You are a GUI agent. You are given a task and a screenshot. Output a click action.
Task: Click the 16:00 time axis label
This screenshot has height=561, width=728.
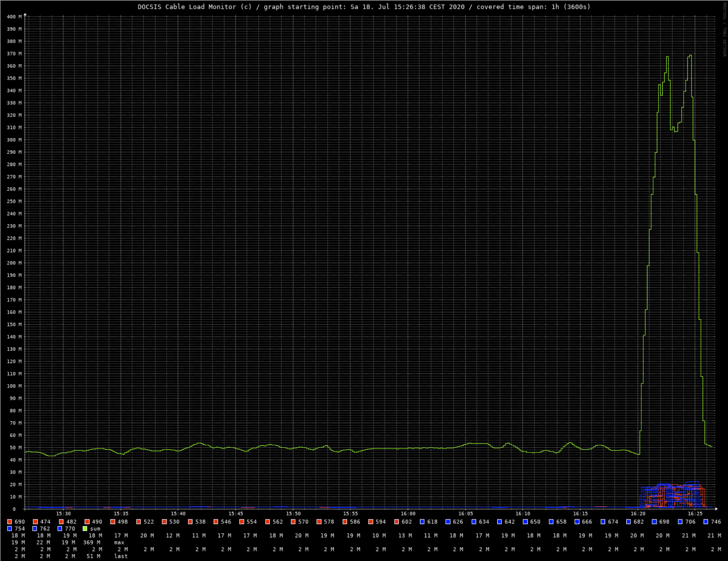(408, 514)
